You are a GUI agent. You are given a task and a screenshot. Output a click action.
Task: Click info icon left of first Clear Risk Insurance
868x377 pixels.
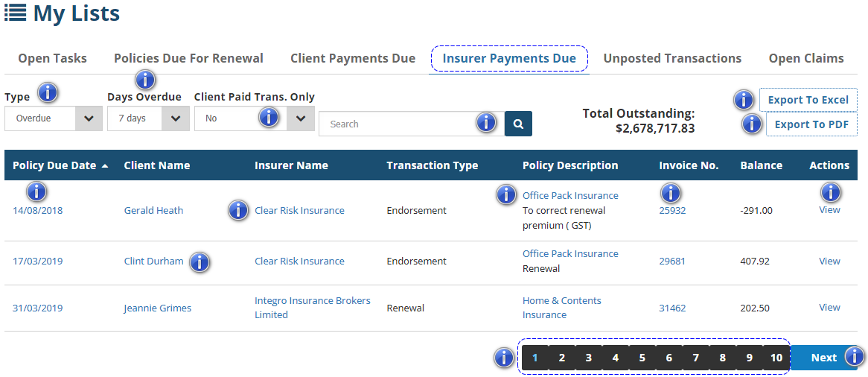point(238,210)
